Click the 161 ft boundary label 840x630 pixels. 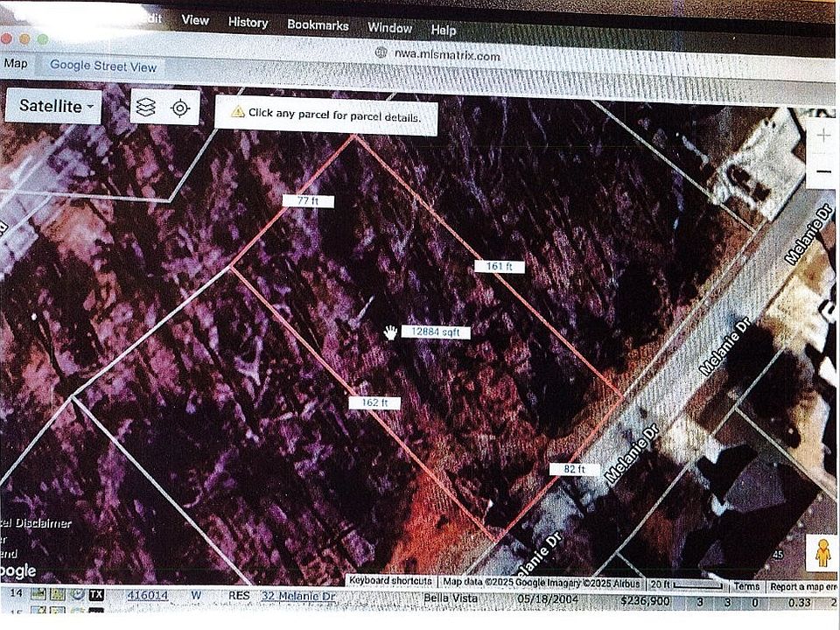500,266
